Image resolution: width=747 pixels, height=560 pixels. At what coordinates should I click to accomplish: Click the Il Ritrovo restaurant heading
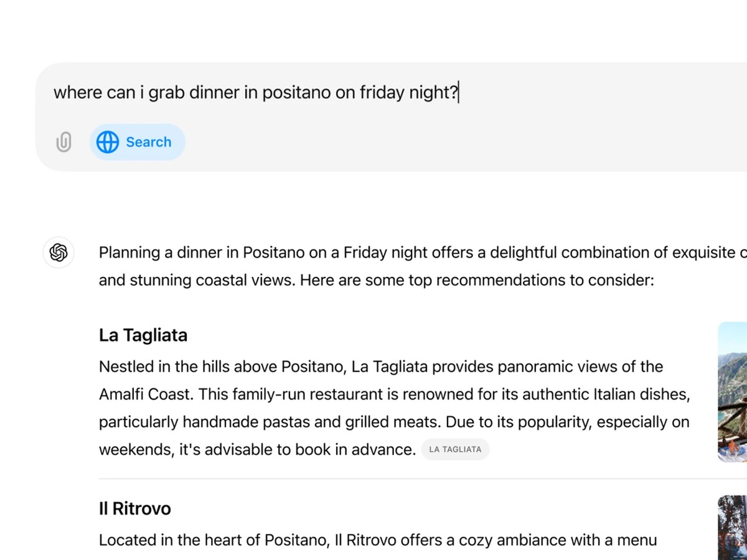[134, 508]
